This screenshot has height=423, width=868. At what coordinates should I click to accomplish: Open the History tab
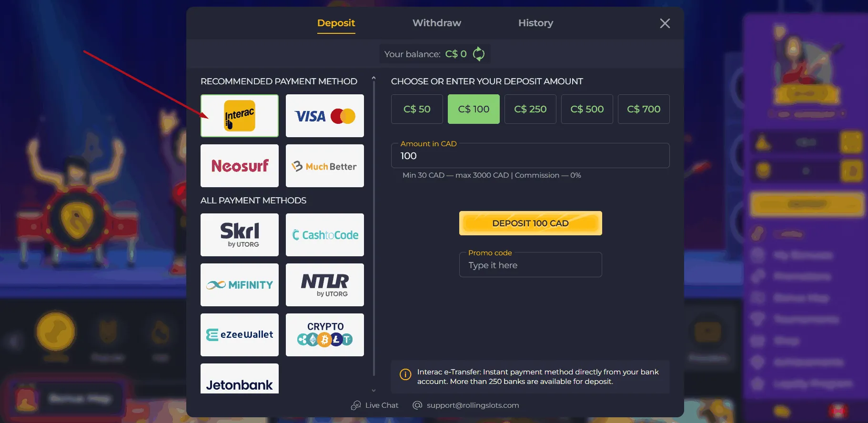tap(535, 23)
